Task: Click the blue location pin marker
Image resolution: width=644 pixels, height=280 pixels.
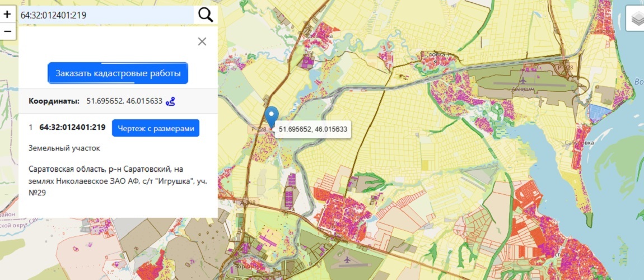Action: click(x=272, y=116)
